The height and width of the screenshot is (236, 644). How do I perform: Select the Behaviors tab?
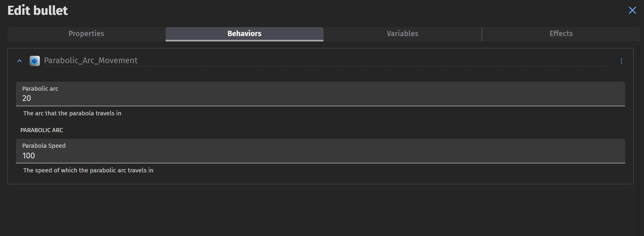coord(244,34)
